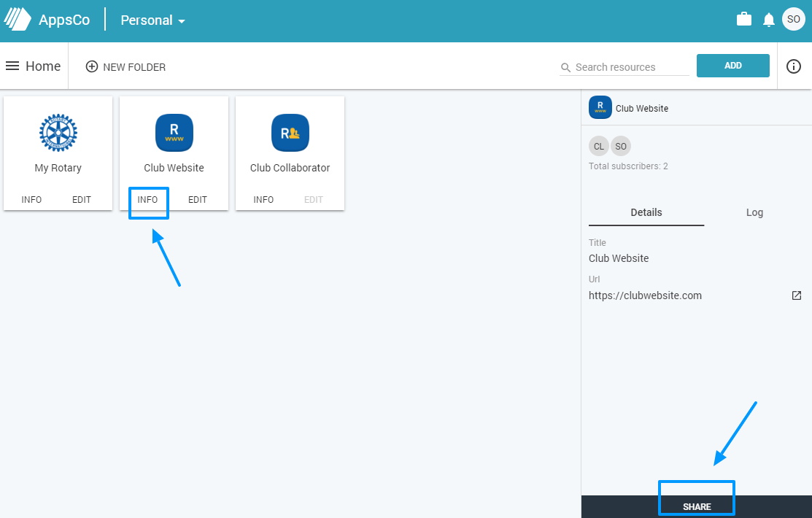
Task: Open the Club Collaborator tile icon
Action: click(x=290, y=133)
